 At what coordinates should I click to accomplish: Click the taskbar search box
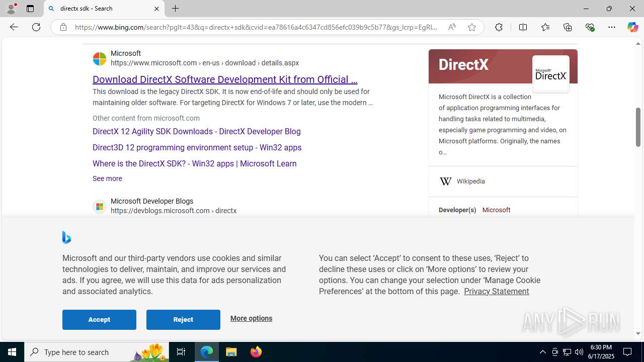(x=97, y=352)
